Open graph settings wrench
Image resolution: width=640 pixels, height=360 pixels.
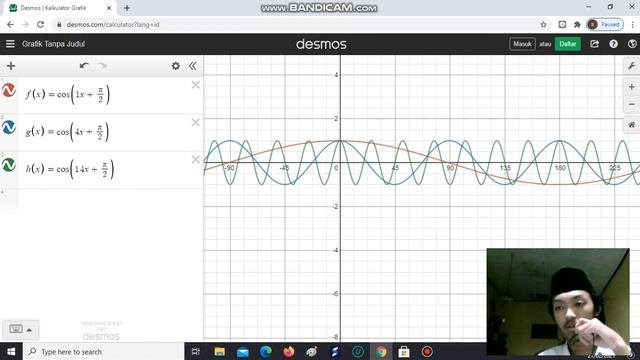(631, 66)
